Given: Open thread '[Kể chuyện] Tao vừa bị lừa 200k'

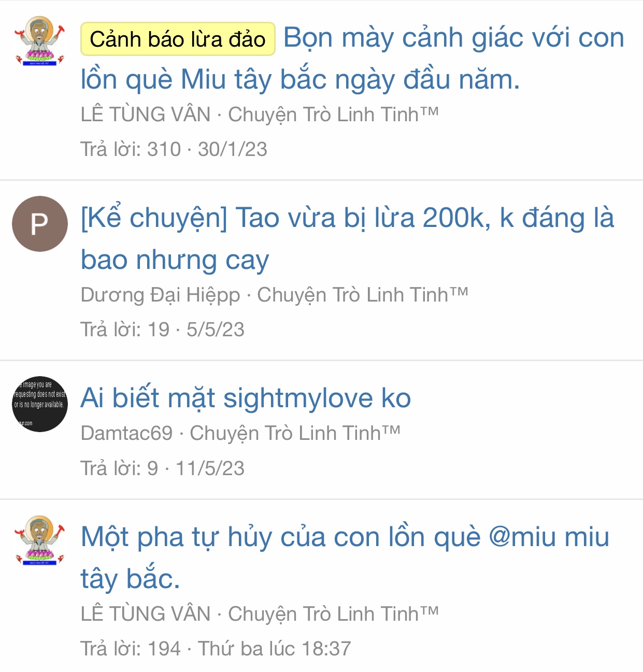Looking at the screenshot, I should (x=347, y=238).
